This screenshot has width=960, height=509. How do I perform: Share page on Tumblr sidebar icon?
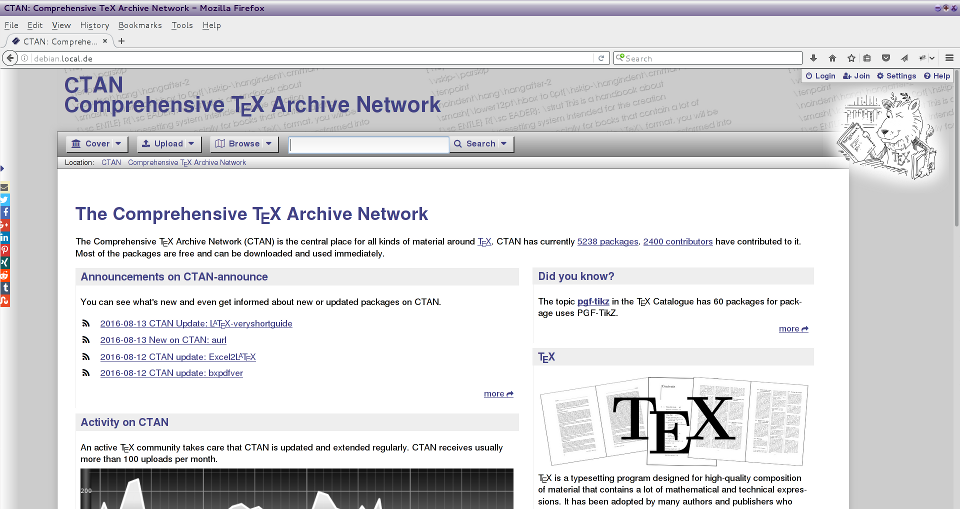click(x=4, y=288)
